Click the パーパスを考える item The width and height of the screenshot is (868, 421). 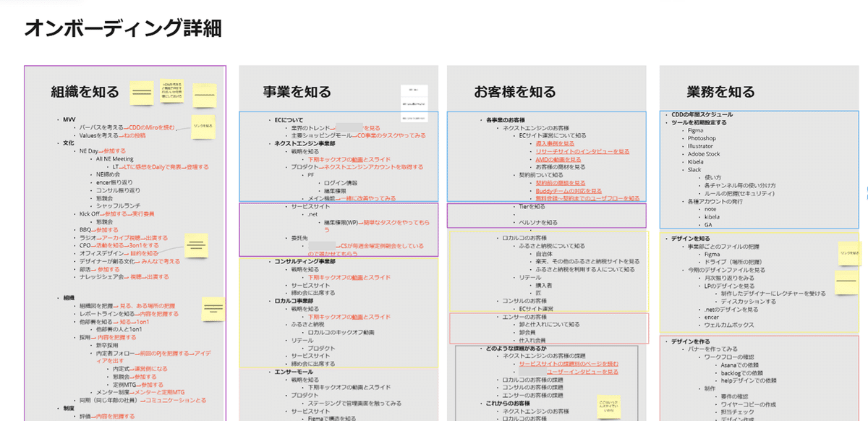[103, 128]
